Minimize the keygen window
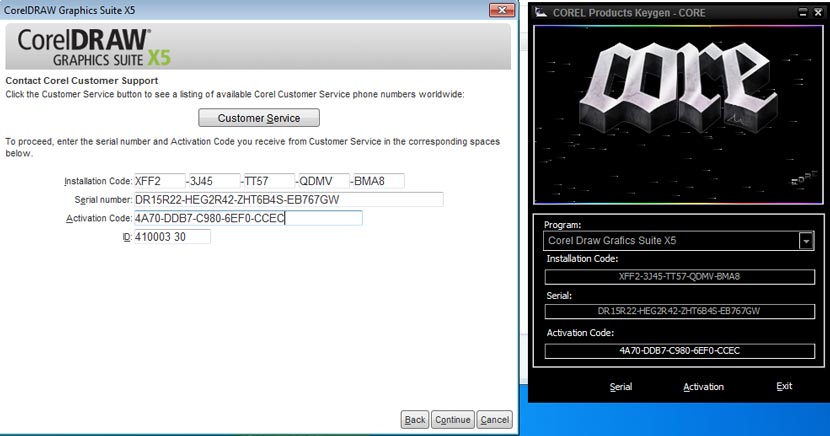This screenshot has width=830, height=436. [803, 12]
